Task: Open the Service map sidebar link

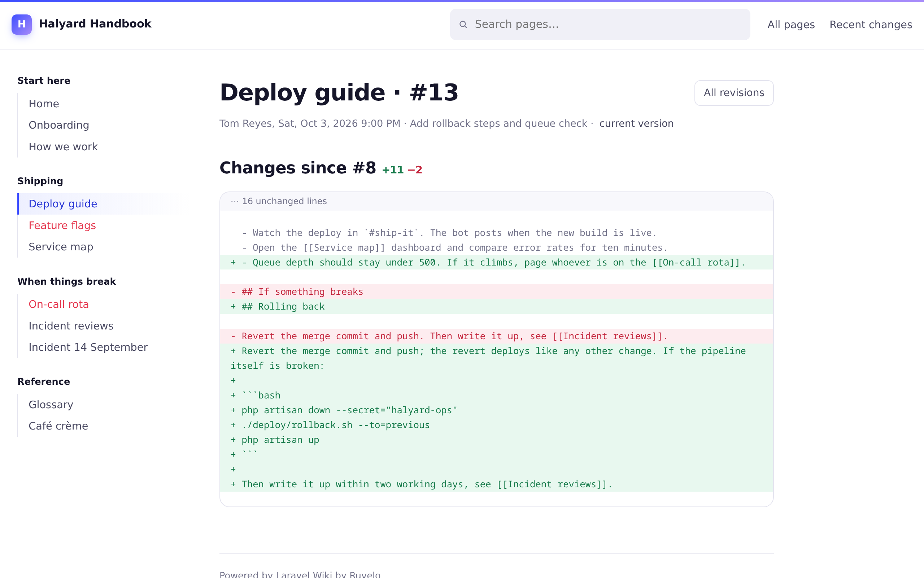Action: coord(61,247)
